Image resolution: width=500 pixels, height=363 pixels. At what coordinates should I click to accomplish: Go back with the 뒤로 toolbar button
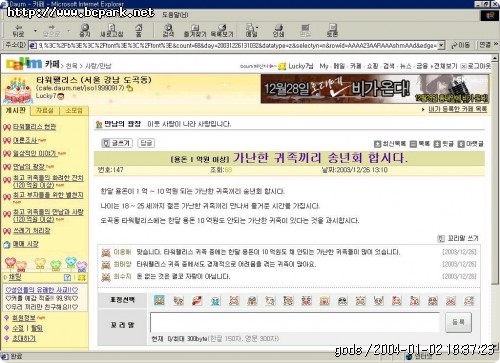coord(18,30)
